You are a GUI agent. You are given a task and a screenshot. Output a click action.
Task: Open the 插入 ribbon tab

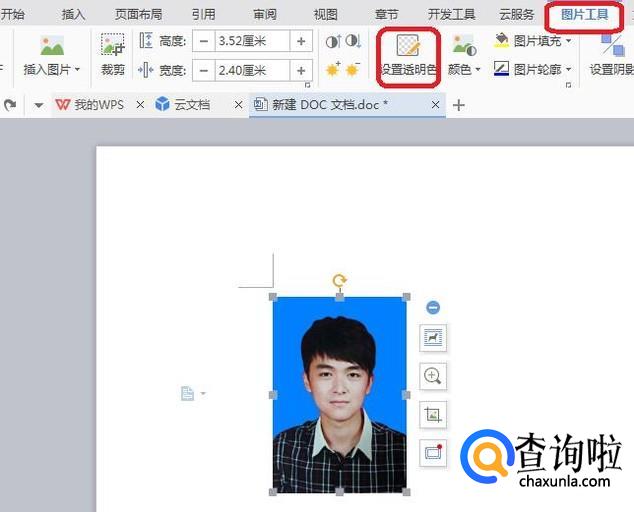73,15
